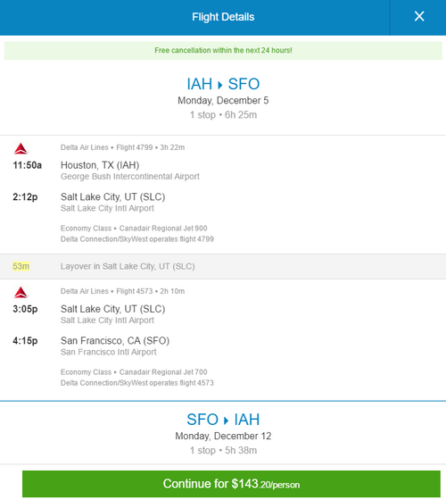Click the Monday, December 5 date
Image resolution: width=446 pixels, height=500 pixels.
(x=223, y=101)
